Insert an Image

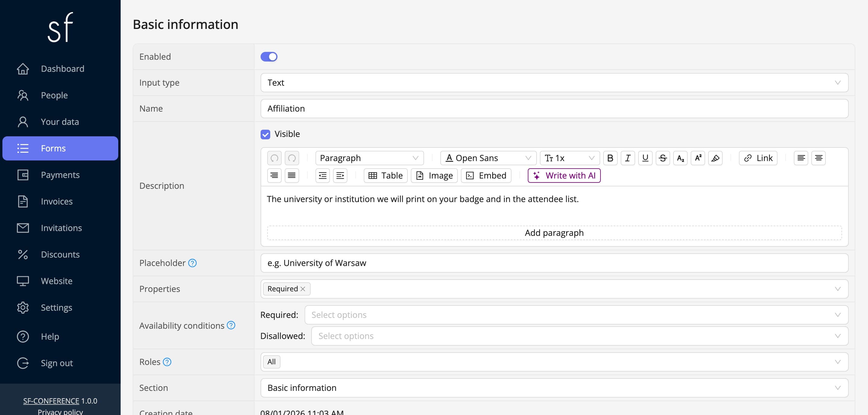pyautogui.click(x=434, y=176)
